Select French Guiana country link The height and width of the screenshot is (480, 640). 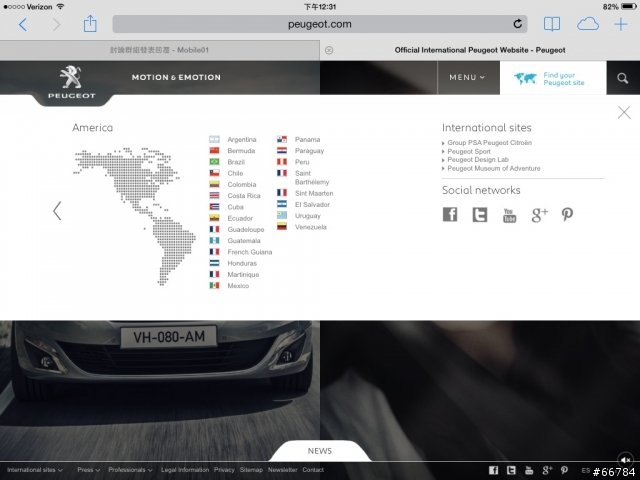click(250, 252)
